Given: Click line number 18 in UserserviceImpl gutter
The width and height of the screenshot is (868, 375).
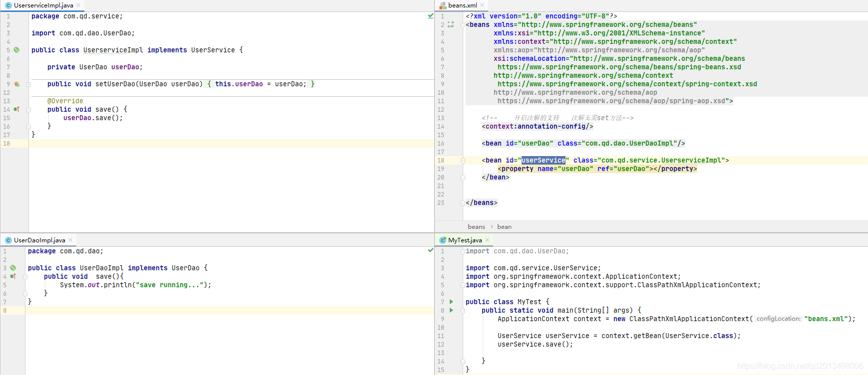Looking at the screenshot, I should 6,143.
